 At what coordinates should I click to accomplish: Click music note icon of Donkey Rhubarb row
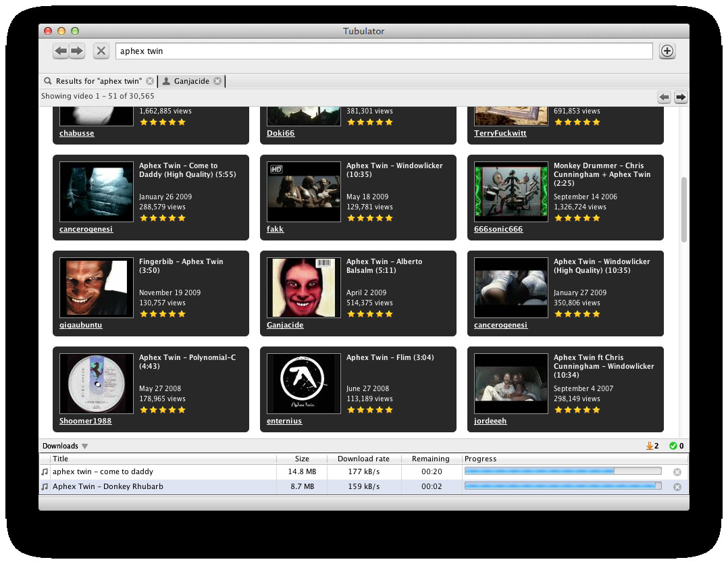[45, 486]
